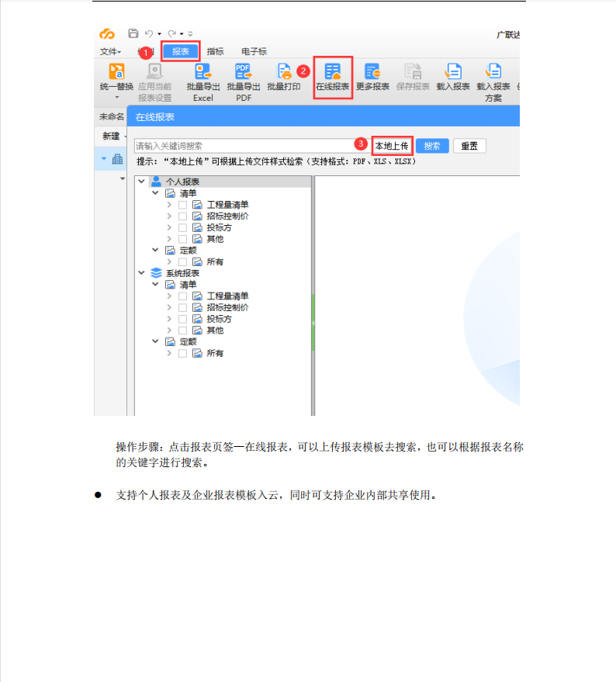Click the Save icon in quick access bar
616x682 pixels.
[133, 34]
